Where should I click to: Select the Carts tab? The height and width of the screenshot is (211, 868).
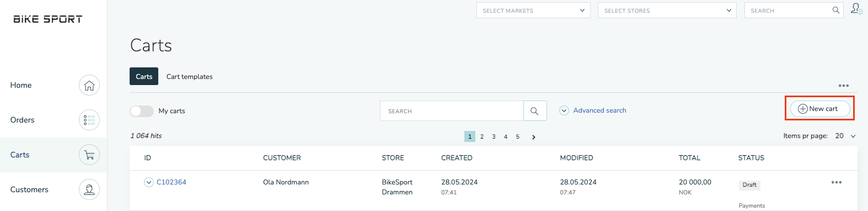tap(144, 76)
